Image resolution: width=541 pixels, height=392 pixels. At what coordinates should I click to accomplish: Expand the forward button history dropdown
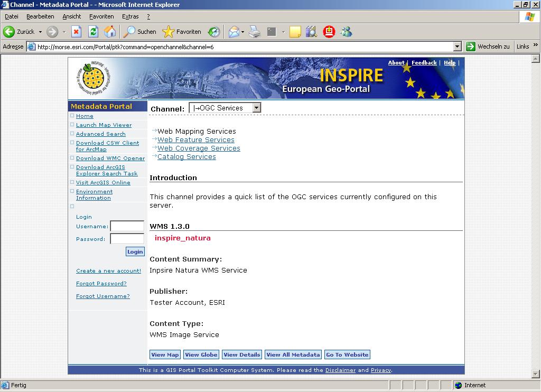click(64, 32)
